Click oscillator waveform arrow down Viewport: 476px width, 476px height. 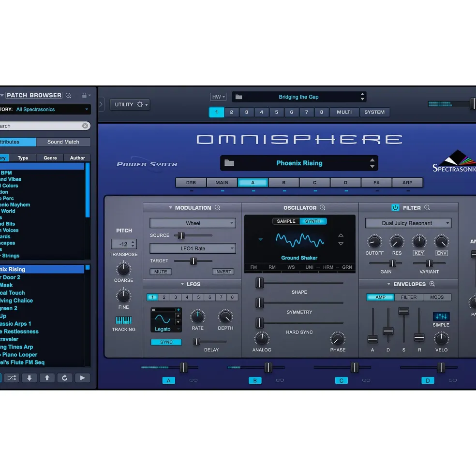[x=341, y=244]
